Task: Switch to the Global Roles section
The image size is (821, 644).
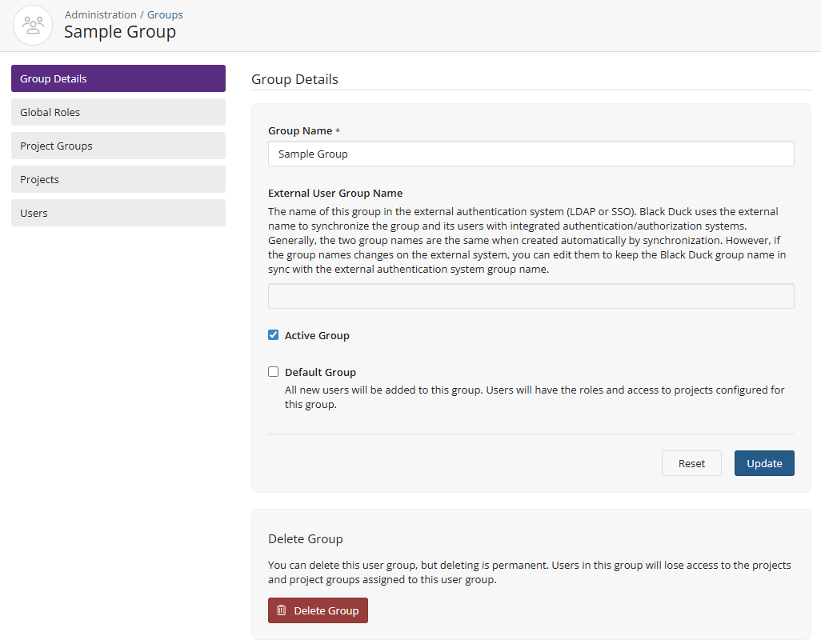Action: (x=118, y=112)
